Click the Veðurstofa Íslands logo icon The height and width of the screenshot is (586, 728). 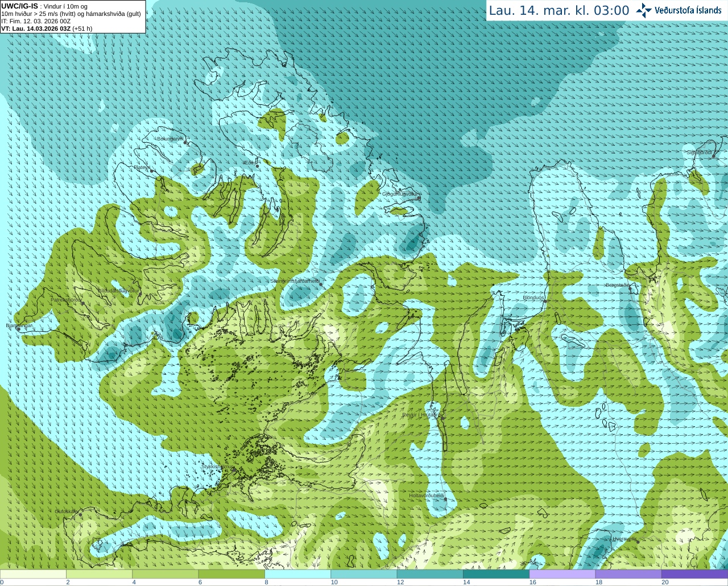[644, 10]
